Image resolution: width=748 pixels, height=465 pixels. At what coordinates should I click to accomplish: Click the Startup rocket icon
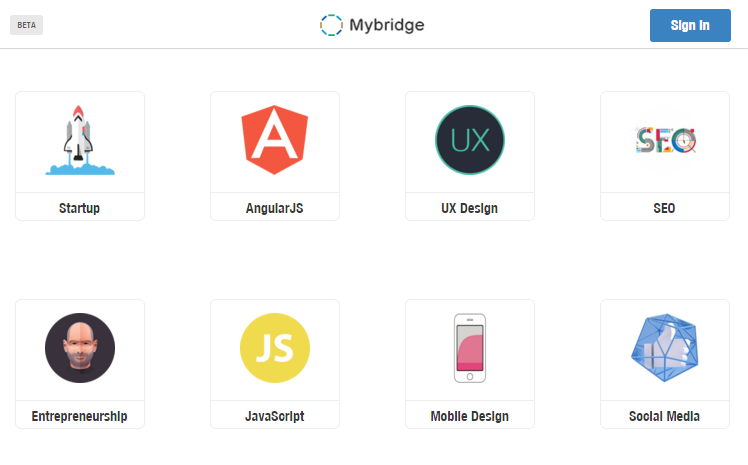[80, 140]
